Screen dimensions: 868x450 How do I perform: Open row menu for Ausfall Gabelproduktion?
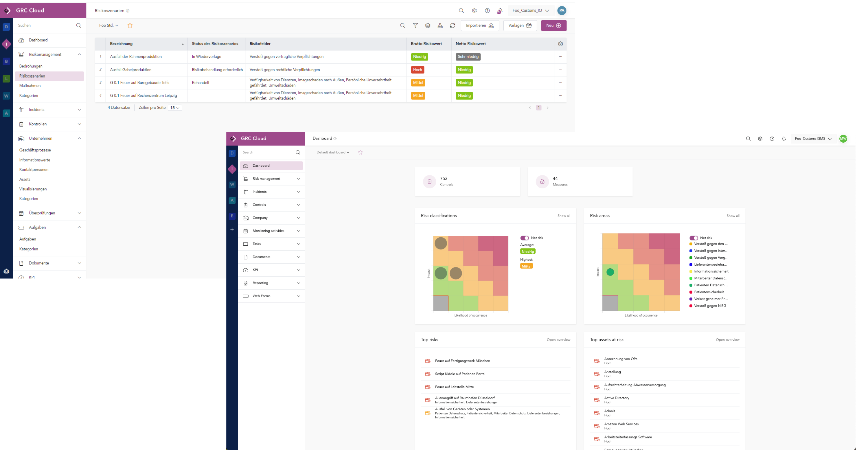pos(560,70)
